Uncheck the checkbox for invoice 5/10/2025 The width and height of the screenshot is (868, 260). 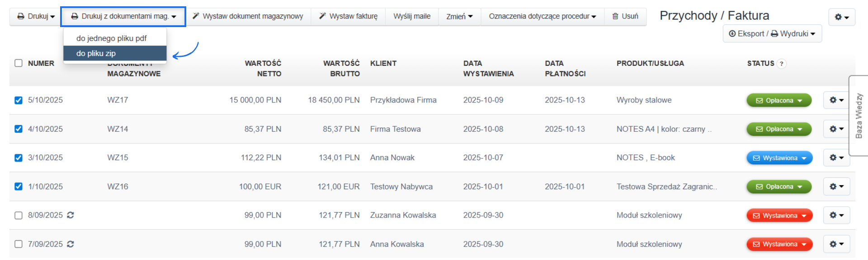point(19,100)
